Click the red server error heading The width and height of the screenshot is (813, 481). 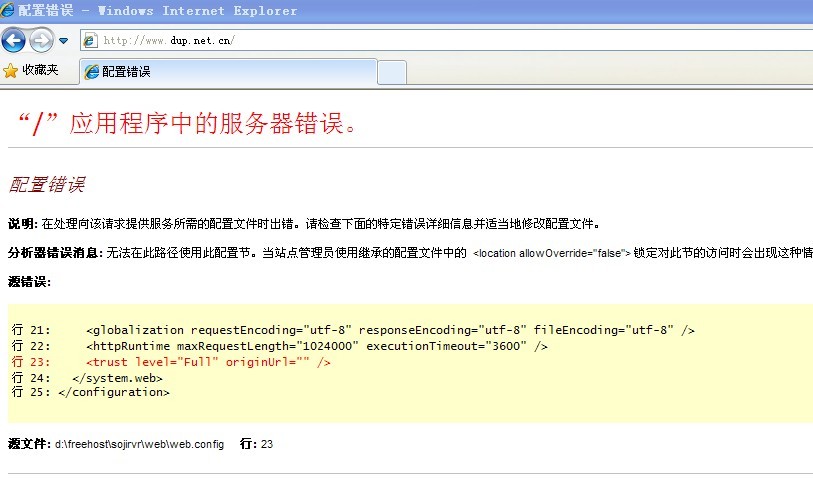coord(187,124)
